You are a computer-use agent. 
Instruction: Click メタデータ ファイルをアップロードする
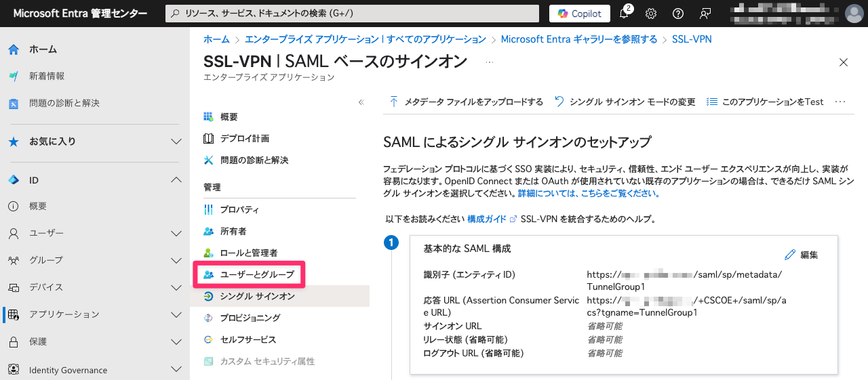click(x=466, y=102)
